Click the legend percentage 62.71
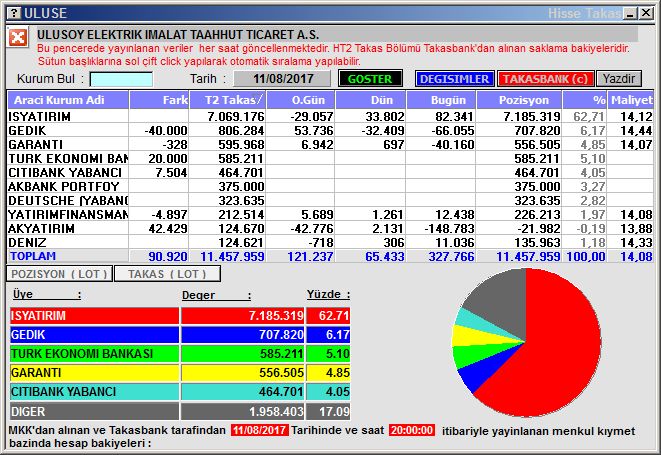This screenshot has width=661, height=455. coord(334,315)
